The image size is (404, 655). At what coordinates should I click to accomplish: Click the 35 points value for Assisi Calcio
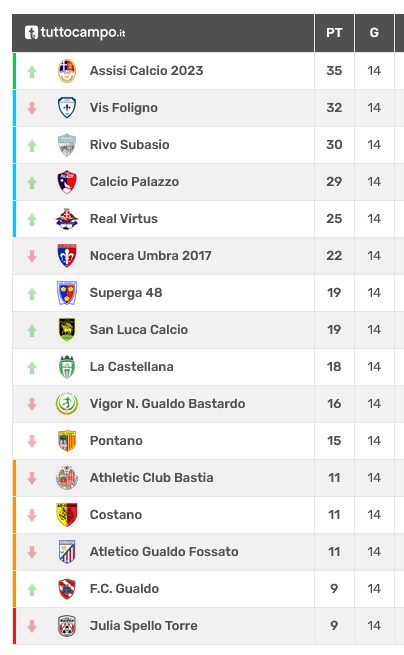tap(334, 71)
